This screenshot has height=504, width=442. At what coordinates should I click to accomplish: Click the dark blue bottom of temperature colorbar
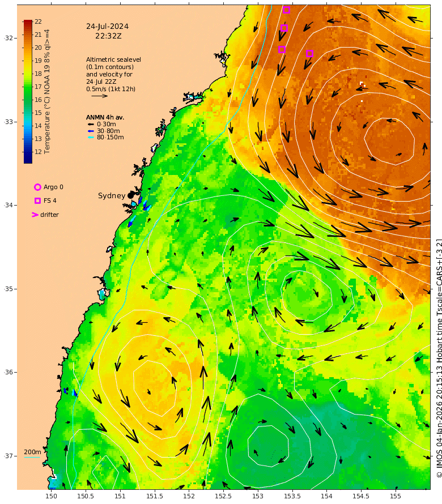[x=28, y=159]
